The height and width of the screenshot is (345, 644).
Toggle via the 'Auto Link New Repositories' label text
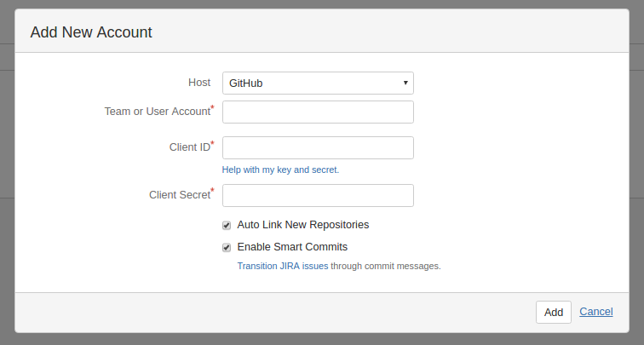[302, 225]
